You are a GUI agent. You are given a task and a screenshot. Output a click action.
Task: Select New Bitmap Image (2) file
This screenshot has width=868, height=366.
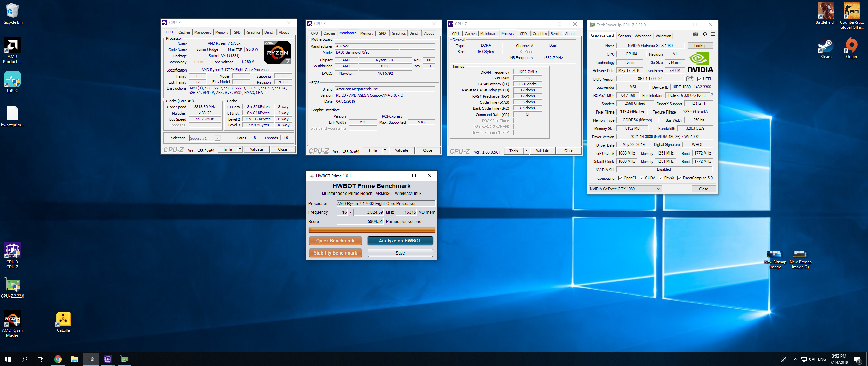pyautogui.click(x=801, y=260)
